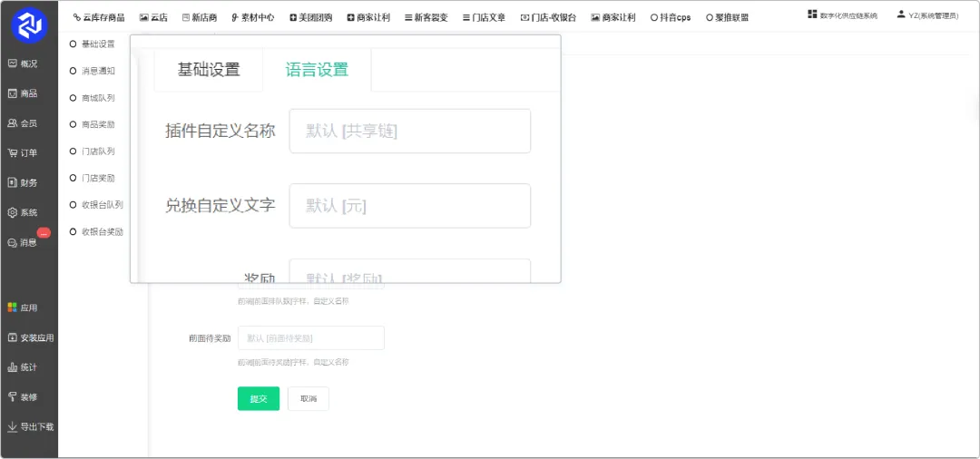
Task: Open 数字化供应链系统 link
Action: 842,15
